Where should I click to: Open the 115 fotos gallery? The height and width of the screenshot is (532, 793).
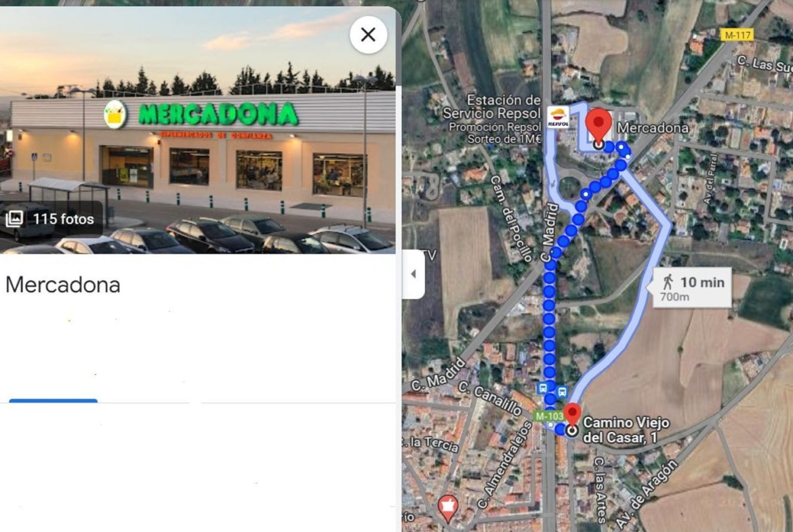pos(51,219)
